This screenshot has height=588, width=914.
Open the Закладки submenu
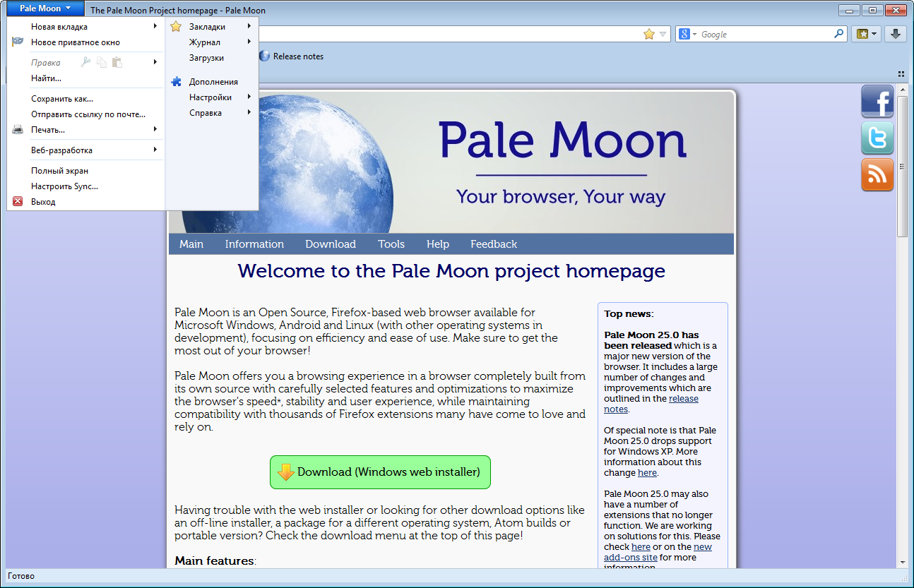point(212,27)
